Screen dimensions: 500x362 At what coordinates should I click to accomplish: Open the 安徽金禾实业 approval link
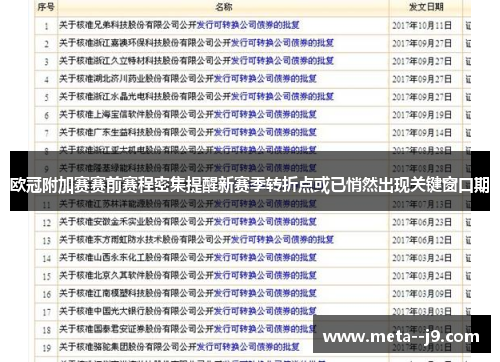[x=188, y=222]
